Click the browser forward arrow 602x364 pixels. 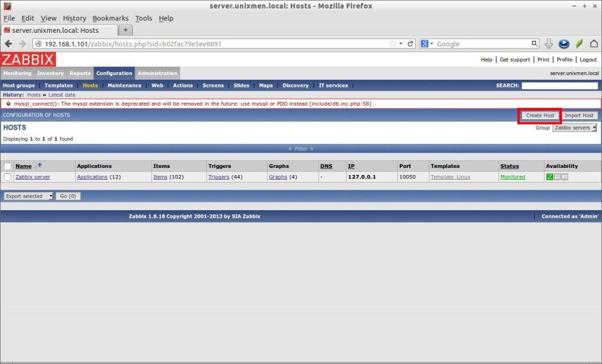pyautogui.click(x=23, y=43)
